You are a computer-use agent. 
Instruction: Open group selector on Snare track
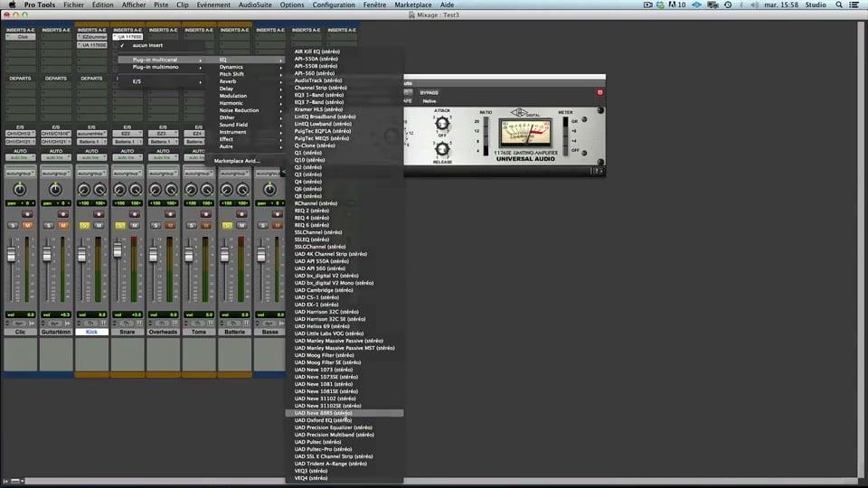pyautogui.click(x=127, y=174)
